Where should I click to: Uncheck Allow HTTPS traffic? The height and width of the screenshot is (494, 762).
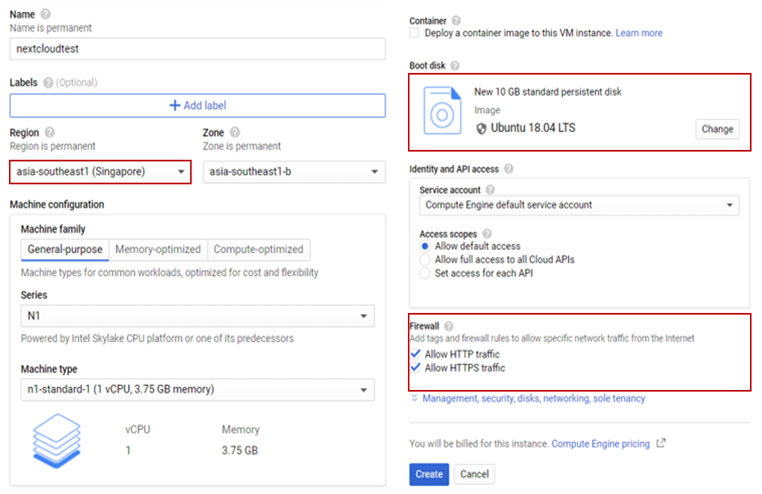point(415,368)
